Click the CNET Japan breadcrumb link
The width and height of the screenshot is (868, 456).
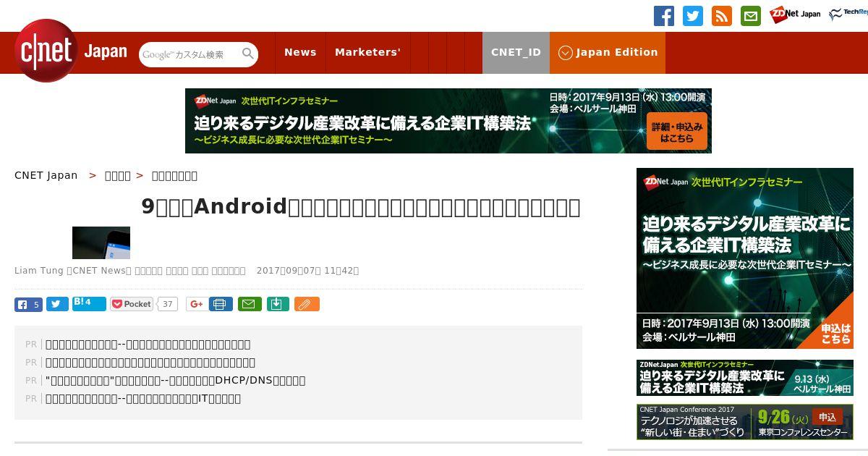click(x=46, y=175)
